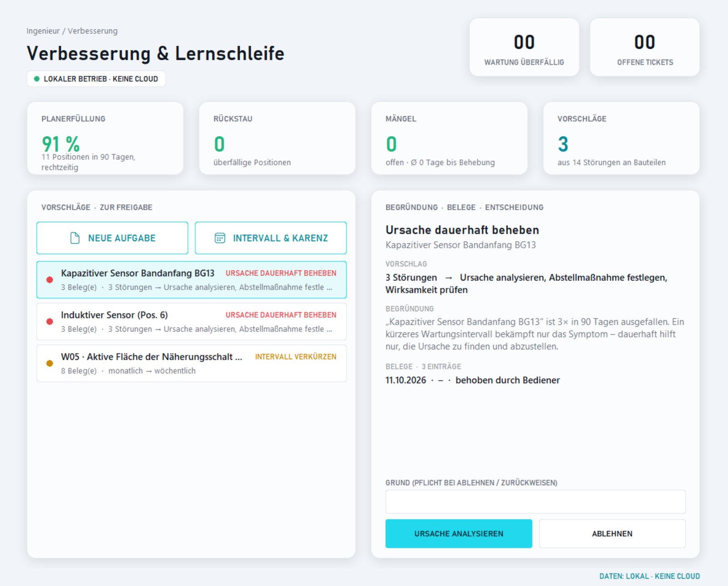Click the page title Verbesserung & Lernschleife
The image size is (728, 586).
point(155,53)
